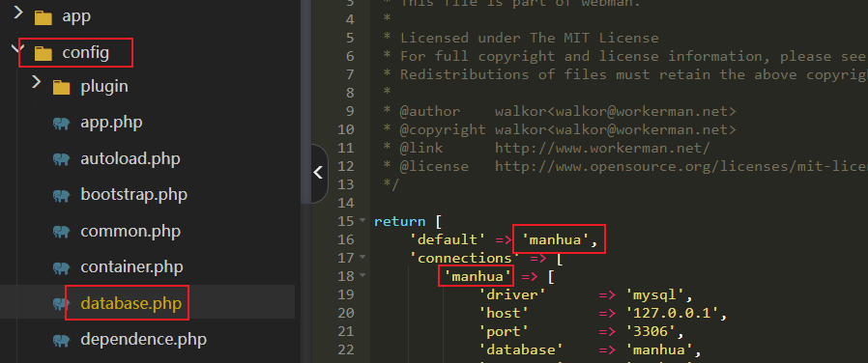Image resolution: width=868 pixels, height=363 pixels.
Task: Click the PHP elephant icon beside common.php
Action: (x=62, y=232)
